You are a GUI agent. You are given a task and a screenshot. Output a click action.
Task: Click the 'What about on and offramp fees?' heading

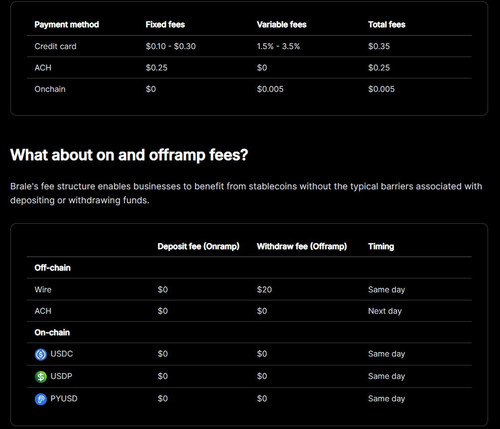tap(129, 155)
